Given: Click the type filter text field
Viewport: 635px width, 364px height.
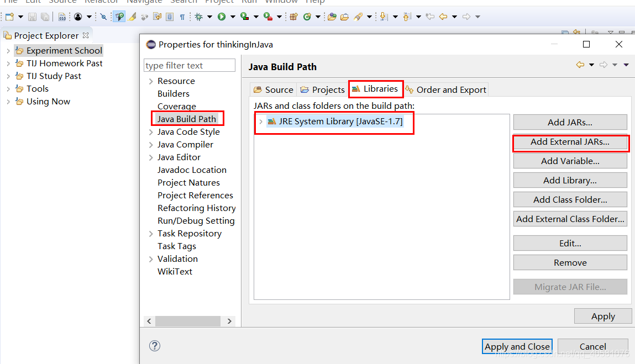Looking at the screenshot, I should [x=190, y=66].
